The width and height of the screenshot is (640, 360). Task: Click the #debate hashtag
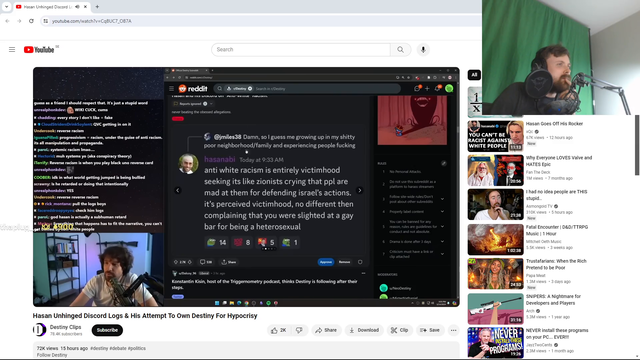(x=118, y=348)
